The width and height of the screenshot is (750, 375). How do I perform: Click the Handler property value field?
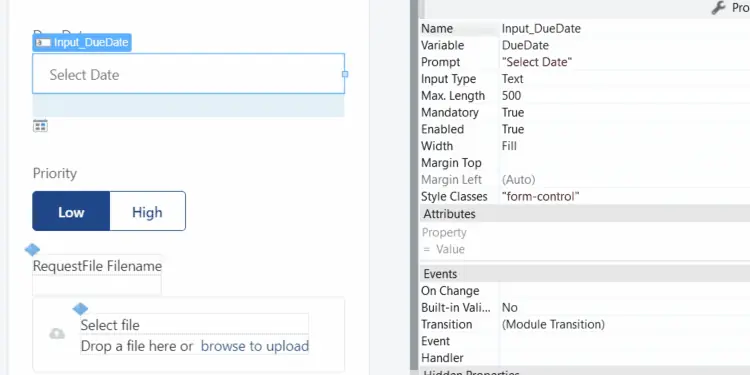pyautogui.click(x=624, y=358)
